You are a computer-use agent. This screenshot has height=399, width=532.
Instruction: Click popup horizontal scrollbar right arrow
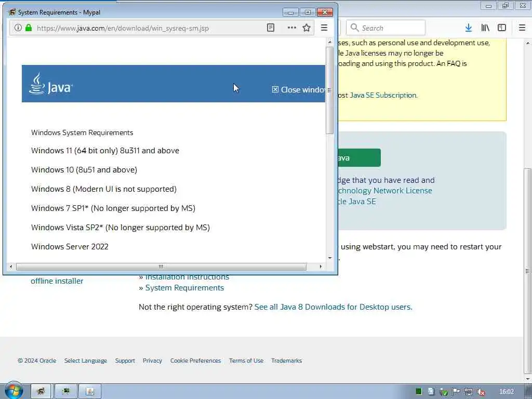321,267
